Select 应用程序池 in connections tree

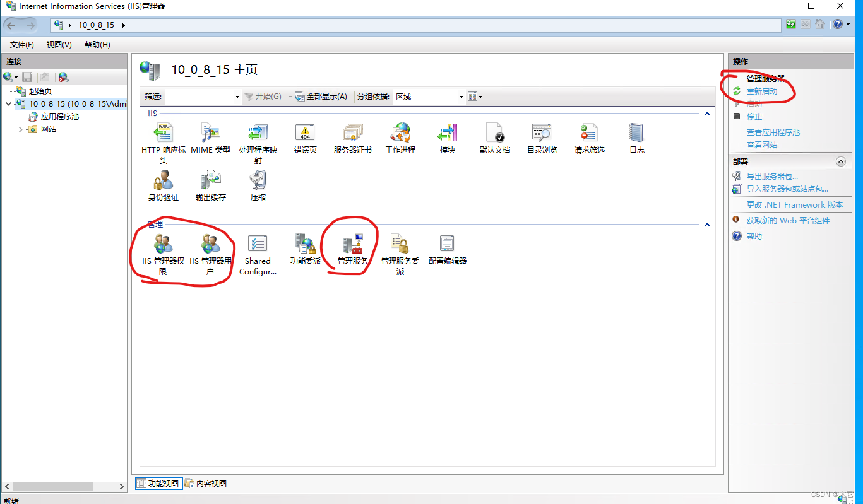[60, 117]
